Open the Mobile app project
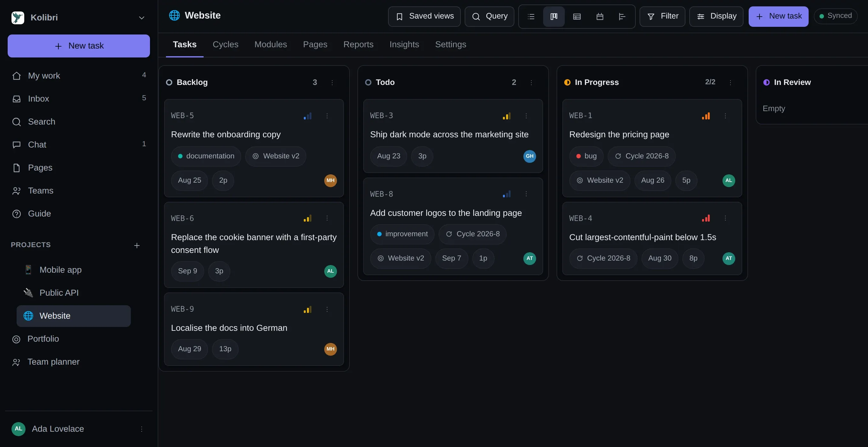Screen dimensions: 868x447 tap(73, 270)
